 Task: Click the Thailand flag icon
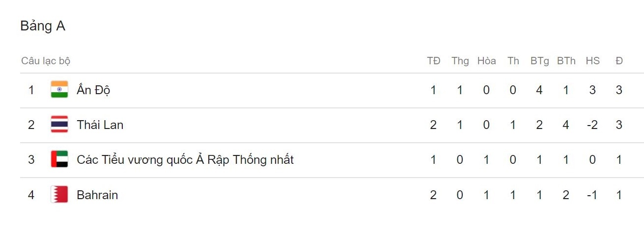59,125
